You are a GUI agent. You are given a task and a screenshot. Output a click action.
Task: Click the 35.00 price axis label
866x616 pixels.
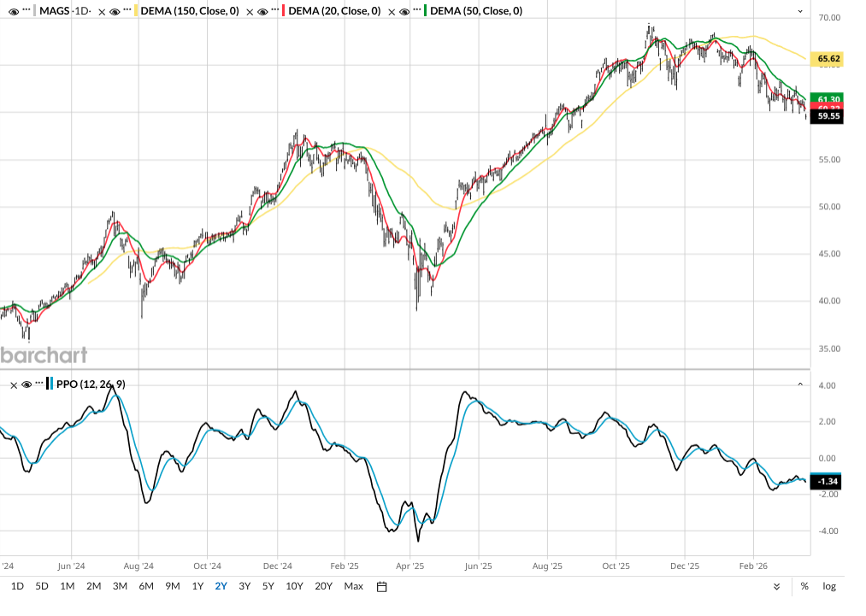coord(829,349)
